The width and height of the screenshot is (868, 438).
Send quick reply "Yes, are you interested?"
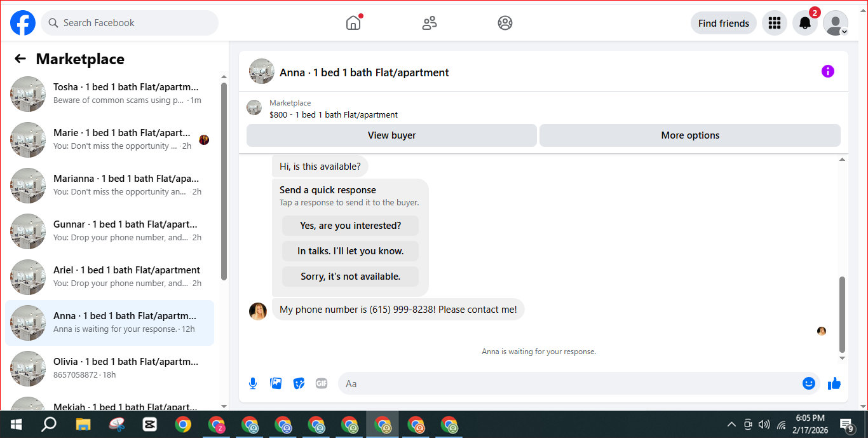tap(350, 225)
